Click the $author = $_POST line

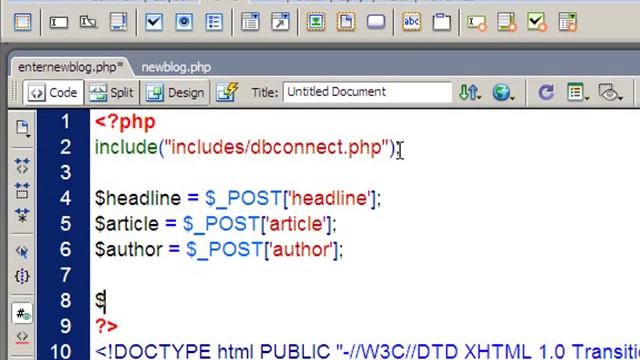point(219,250)
